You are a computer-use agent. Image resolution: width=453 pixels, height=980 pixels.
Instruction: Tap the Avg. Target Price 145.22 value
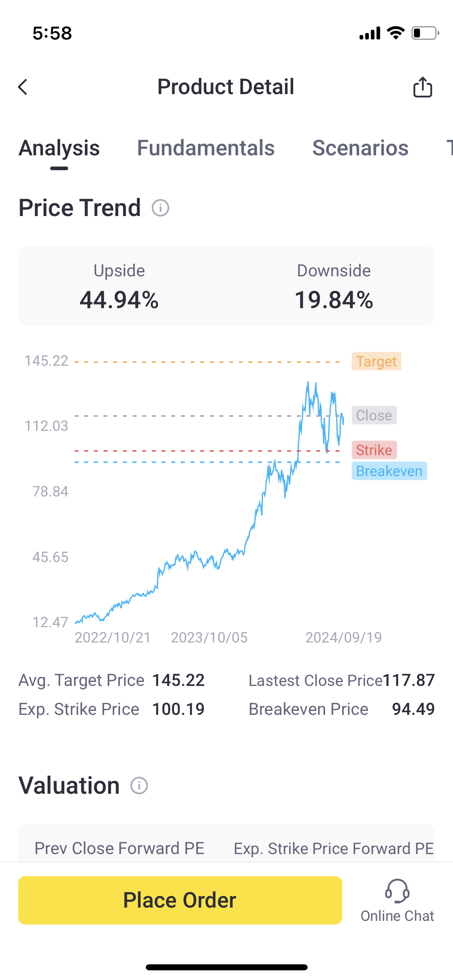click(x=178, y=680)
